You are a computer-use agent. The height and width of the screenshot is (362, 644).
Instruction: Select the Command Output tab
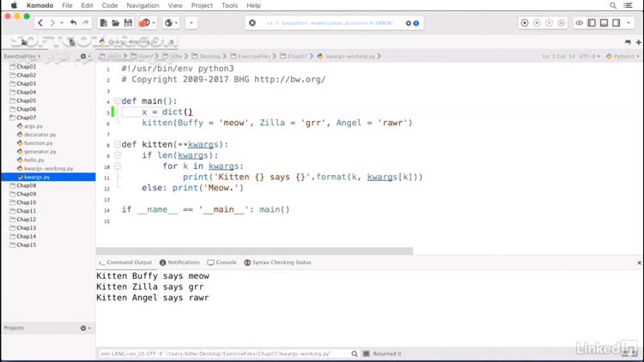[125, 262]
